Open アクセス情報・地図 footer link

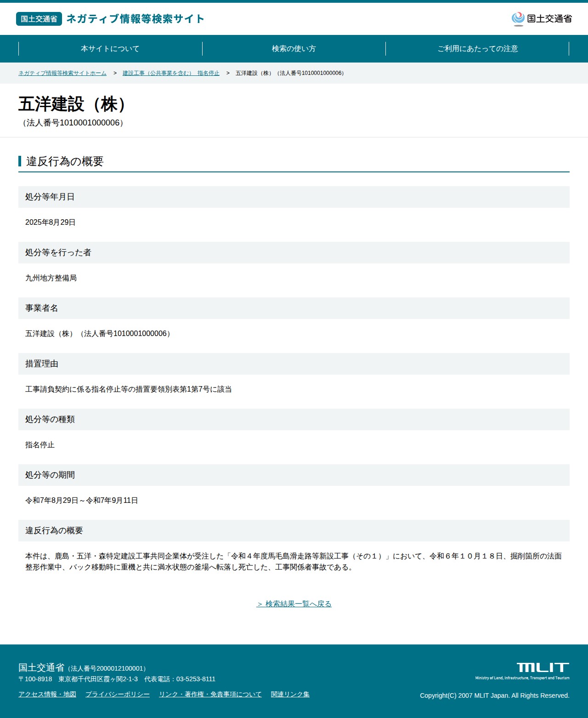tap(47, 694)
